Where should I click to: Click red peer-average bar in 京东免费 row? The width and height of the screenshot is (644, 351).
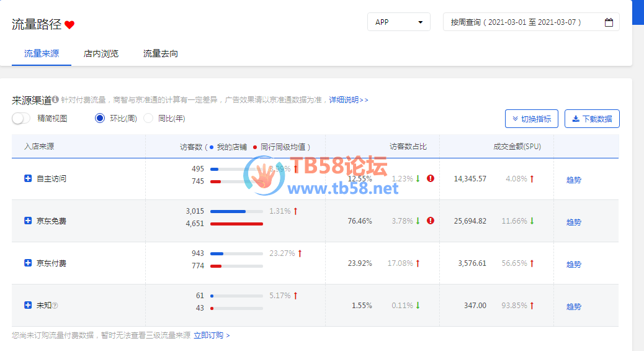236,224
